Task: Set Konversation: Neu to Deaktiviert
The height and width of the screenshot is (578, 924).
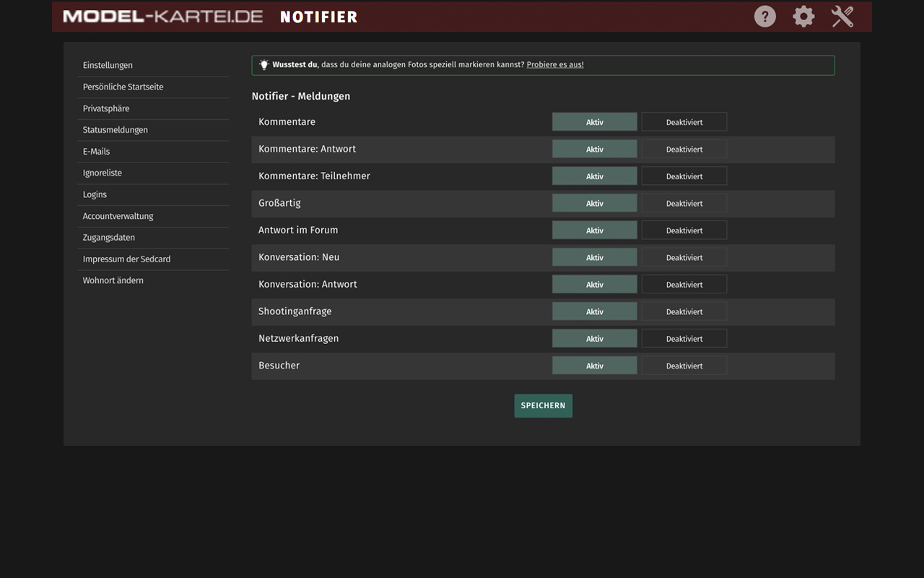Action: click(684, 258)
